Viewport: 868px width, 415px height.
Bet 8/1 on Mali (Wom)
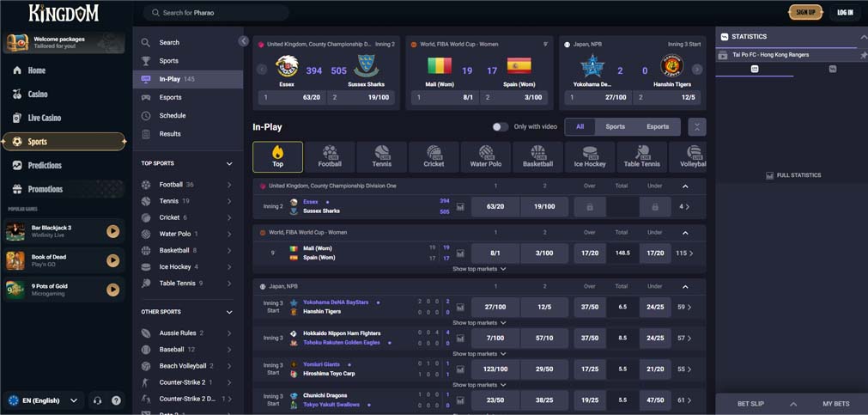(495, 253)
